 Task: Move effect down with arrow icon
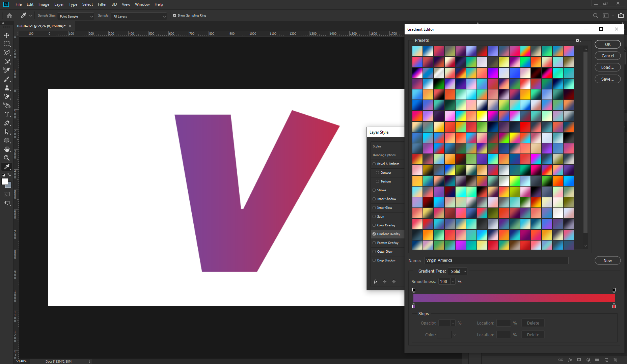click(393, 282)
